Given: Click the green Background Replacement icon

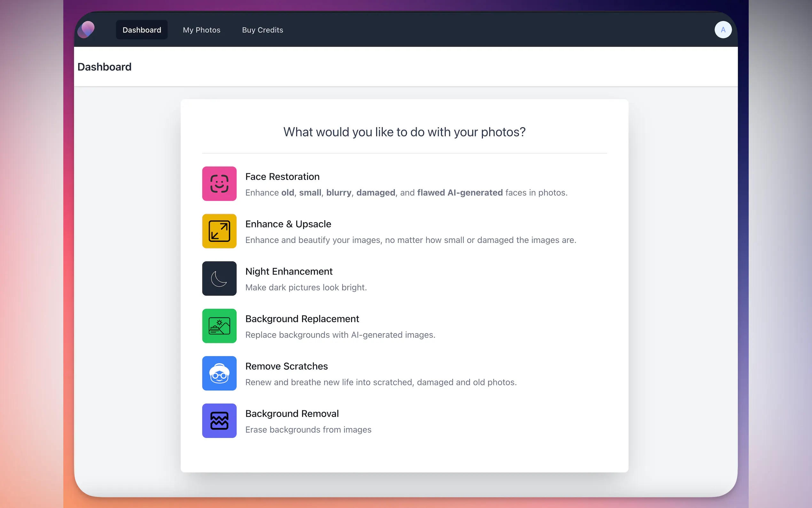Looking at the screenshot, I should pyautogui.click(x=219, y=326).
